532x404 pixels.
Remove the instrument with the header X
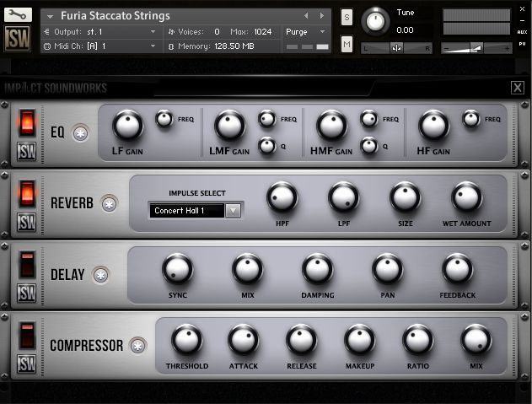coord(523,9)
